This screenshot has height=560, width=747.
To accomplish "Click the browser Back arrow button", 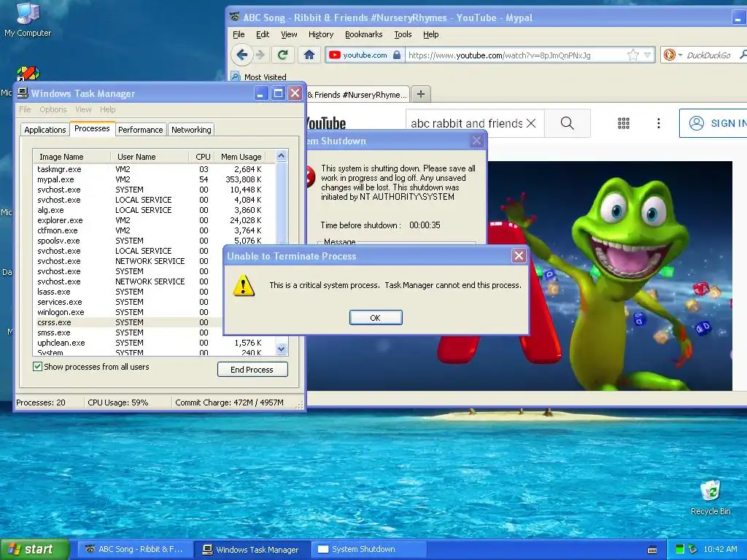I will 242,55.
